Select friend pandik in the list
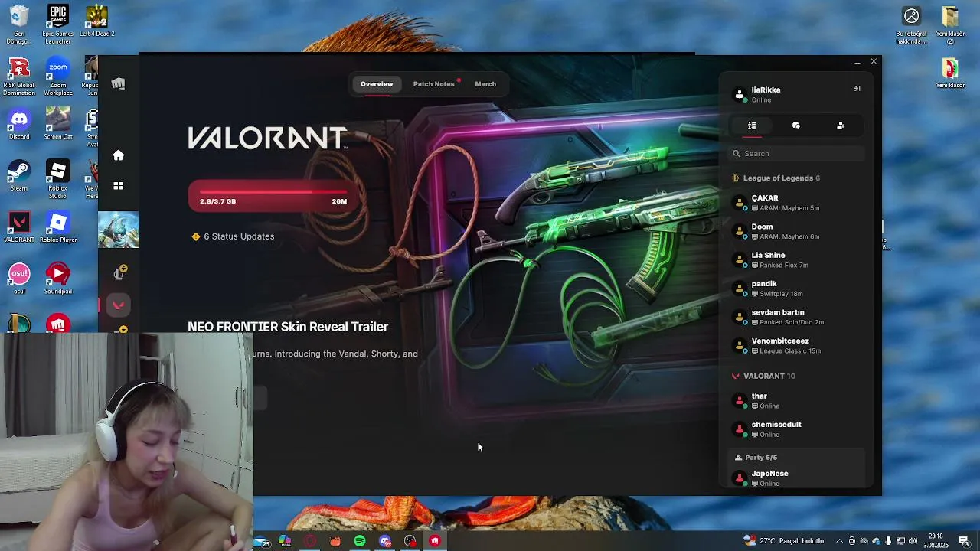 (x=796, y=289)
